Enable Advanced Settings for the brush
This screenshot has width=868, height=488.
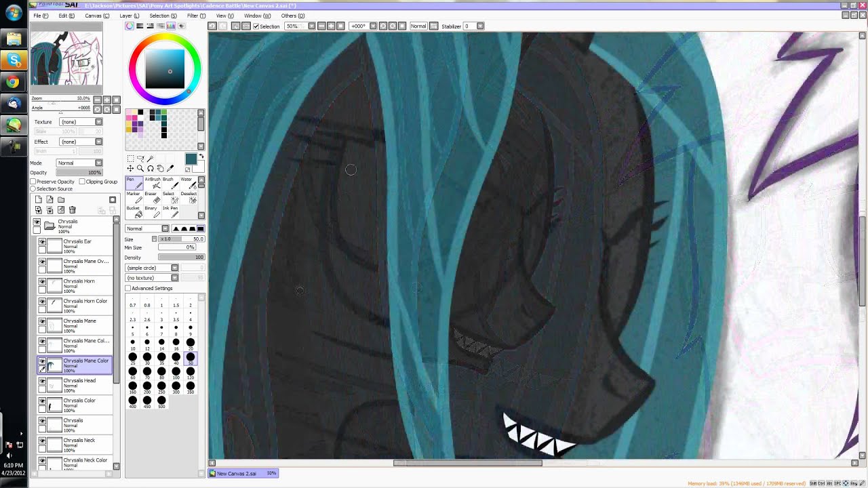click(127, 289)
